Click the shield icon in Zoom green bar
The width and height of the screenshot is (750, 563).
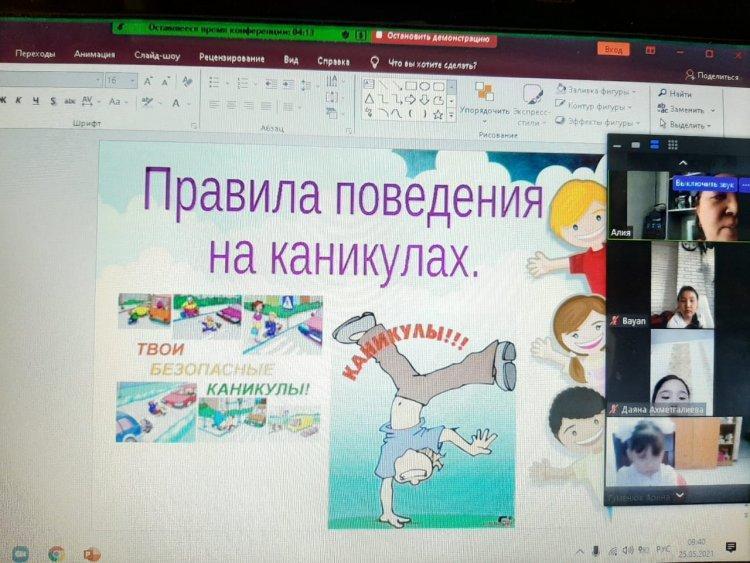pos(345,34)
